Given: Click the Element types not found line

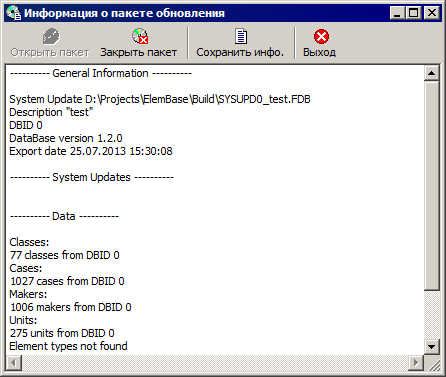Looking at the screenshot, I should pos(68,346).
